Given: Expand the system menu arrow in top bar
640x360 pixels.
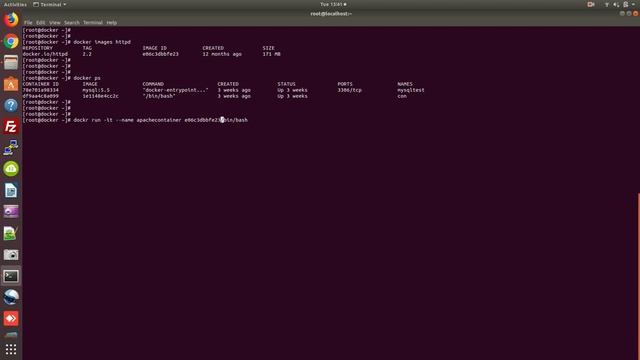Looking at the screenshot, I should coord(633,4).
